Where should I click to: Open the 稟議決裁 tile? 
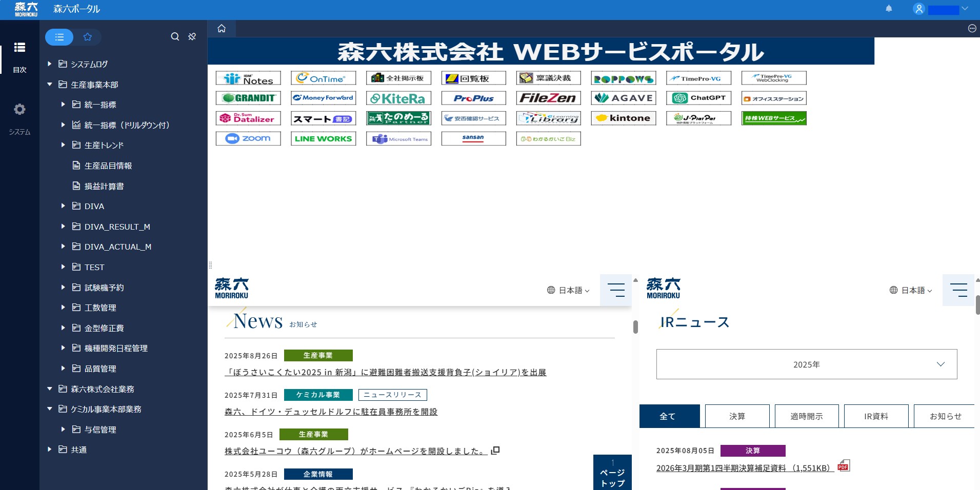(548, 78)
